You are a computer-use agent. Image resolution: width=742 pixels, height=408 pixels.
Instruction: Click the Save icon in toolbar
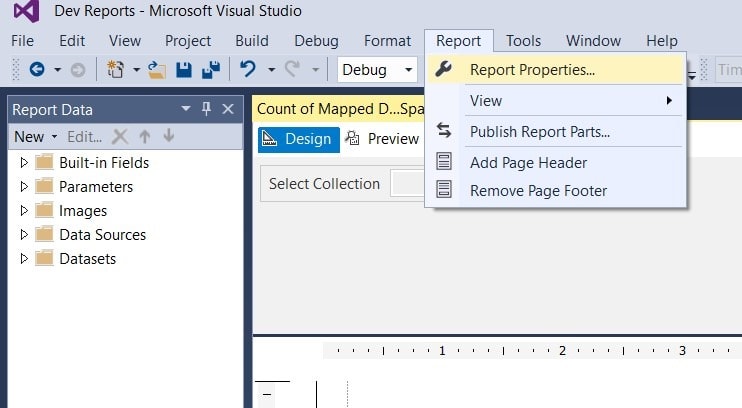point(184,70)
